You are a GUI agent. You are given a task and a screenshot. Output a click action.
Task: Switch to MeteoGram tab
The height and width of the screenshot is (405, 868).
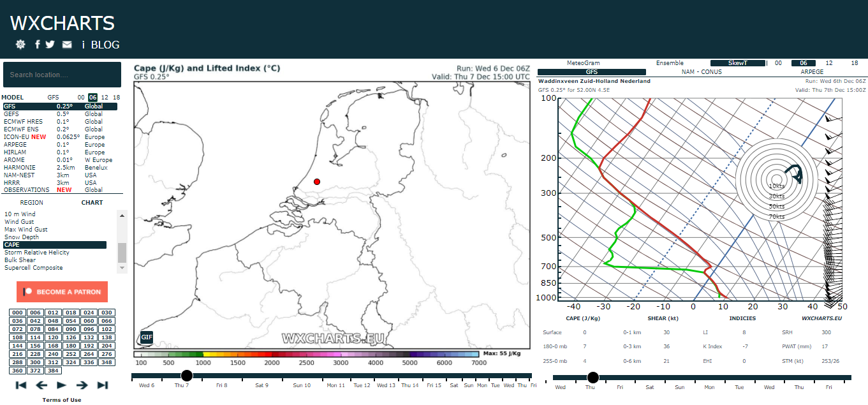coord(580,63)
